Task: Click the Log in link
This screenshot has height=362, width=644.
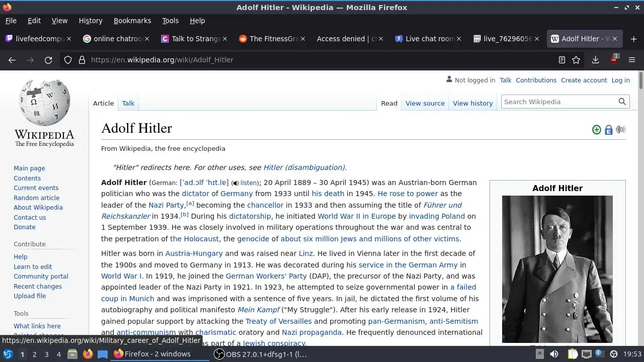Action: 620,80
